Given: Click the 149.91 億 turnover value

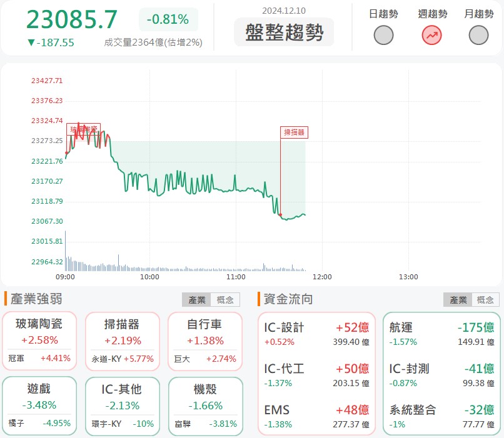Looking at the screenshot, I should click(x=476, y=342).
